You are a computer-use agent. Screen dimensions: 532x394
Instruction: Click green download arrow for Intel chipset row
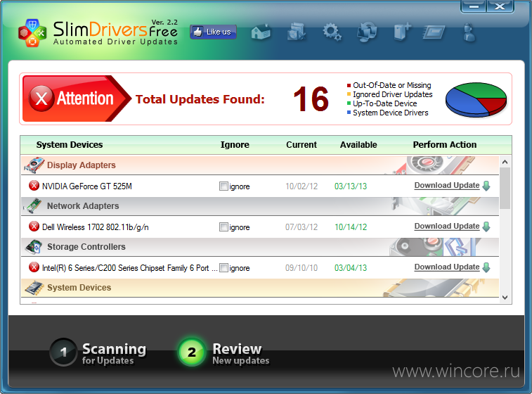coord(486,267)
